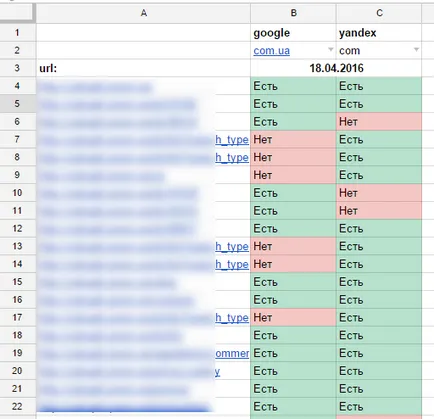Open the h_type link in row 14
This screenshot has height=419, width=434.
[x=232, y=264]
